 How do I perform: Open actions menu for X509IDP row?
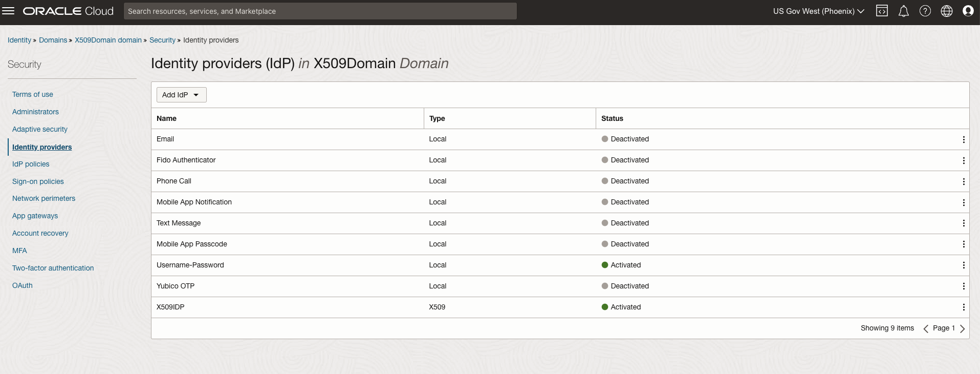(x=964, y=307)
